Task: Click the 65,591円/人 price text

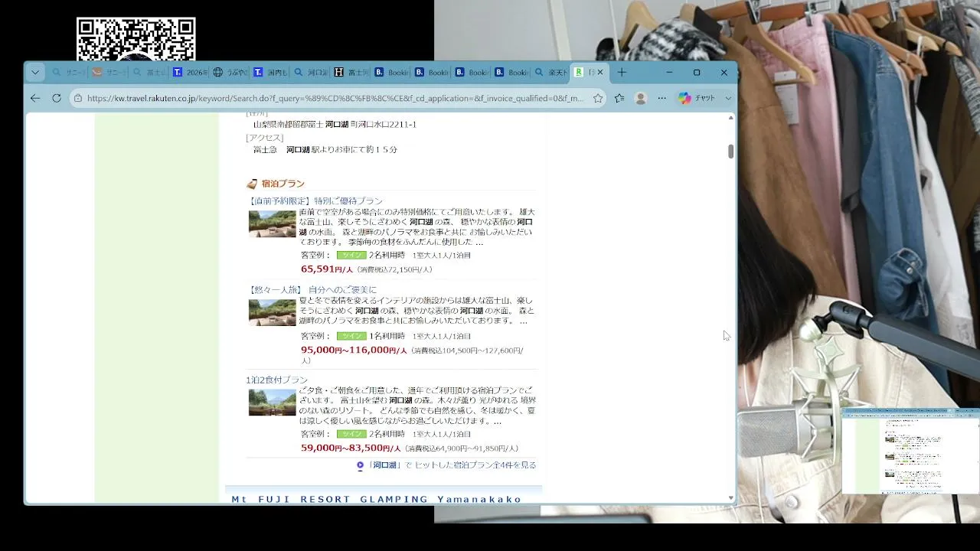Action: 327,269
